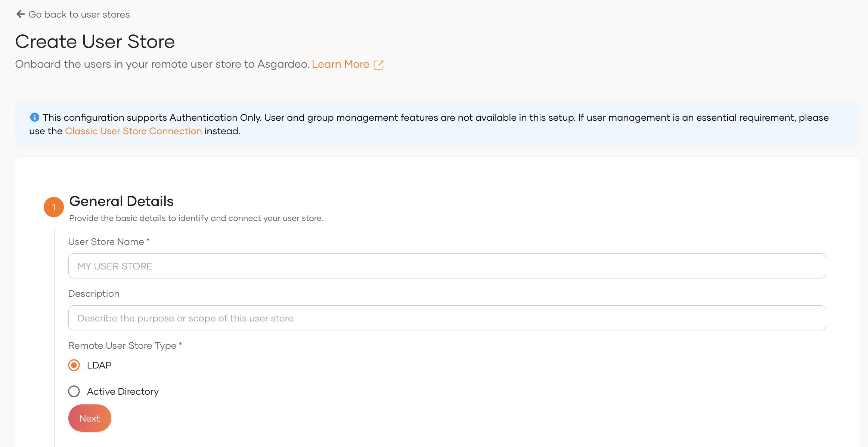Click the blue info icon in the notice

(34, 117)
